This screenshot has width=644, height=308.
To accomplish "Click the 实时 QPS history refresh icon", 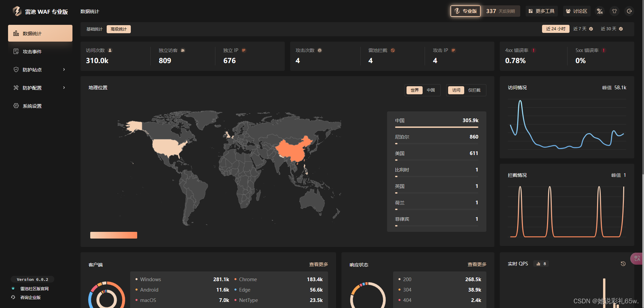I will point(623,264).
